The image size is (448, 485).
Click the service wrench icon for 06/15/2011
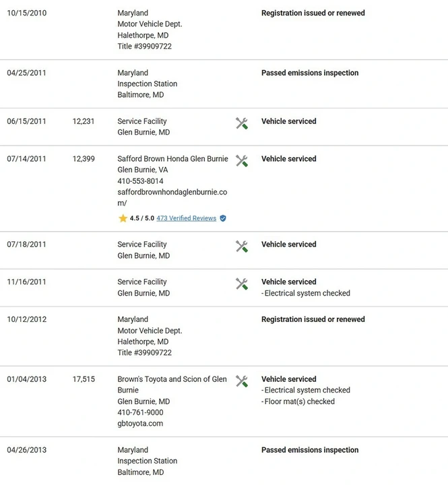click(242, 123)
